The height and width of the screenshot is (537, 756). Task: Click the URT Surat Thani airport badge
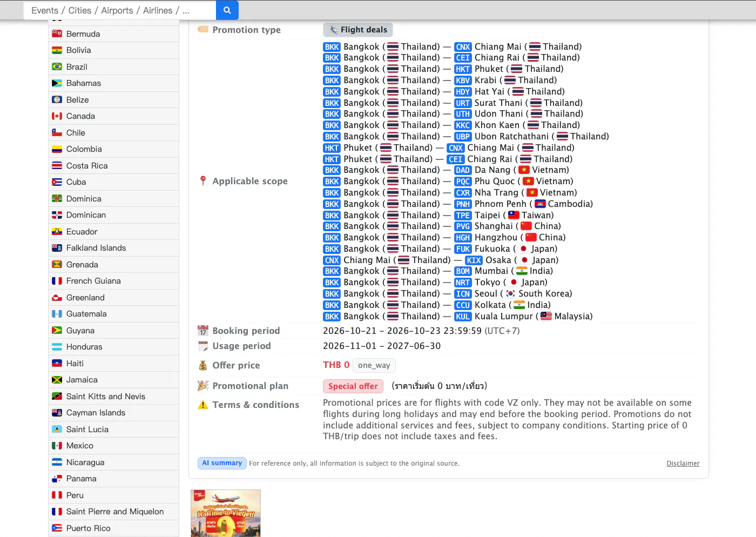[463, 103]
